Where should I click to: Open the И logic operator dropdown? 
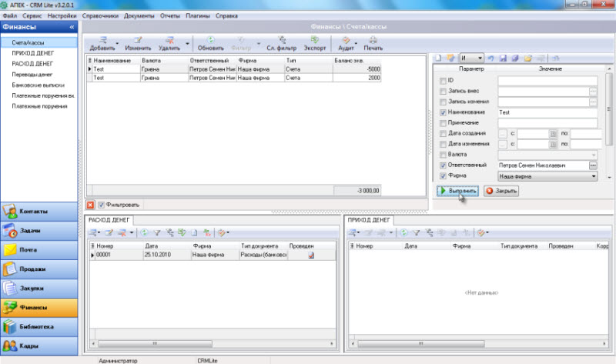tap(472, 58)
